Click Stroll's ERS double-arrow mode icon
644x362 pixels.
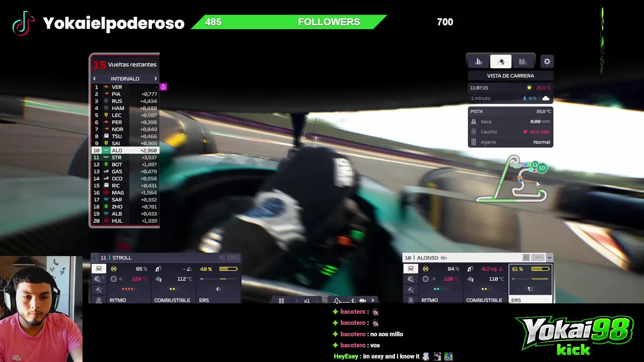[x=218, y=289]
